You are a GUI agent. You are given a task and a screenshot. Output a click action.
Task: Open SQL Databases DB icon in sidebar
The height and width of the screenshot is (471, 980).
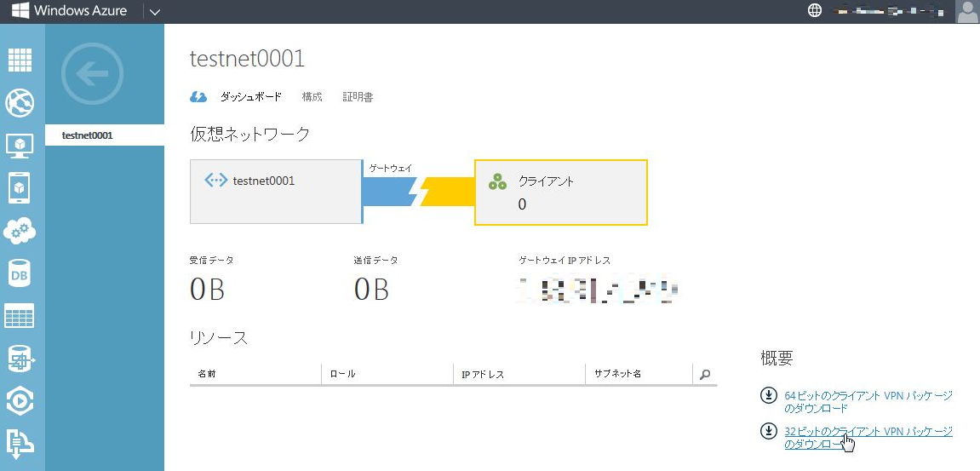20,274
